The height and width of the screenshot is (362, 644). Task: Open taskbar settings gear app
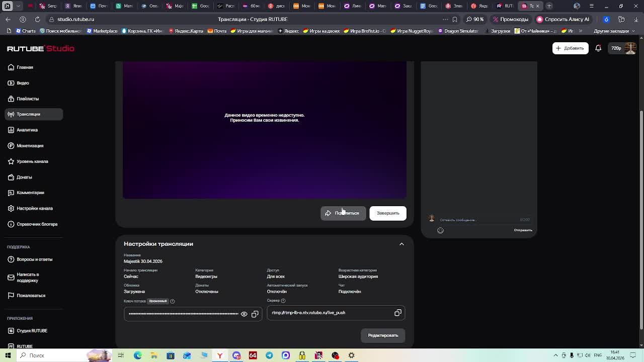(x=351, y=355)
